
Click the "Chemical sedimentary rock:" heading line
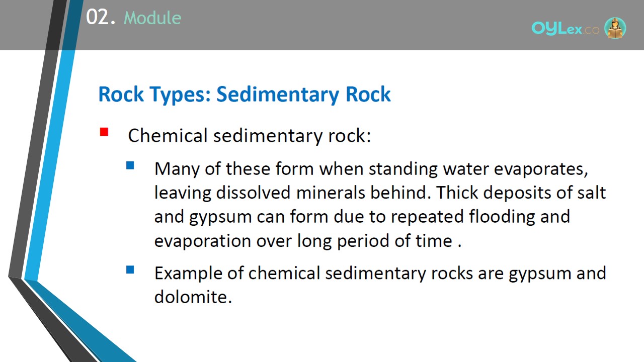click(x=250, y=136)
